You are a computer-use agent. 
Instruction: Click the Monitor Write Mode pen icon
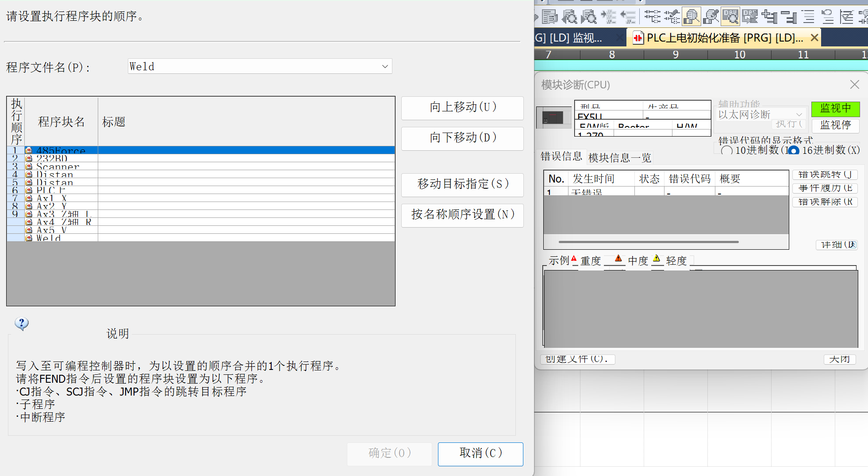711,17
